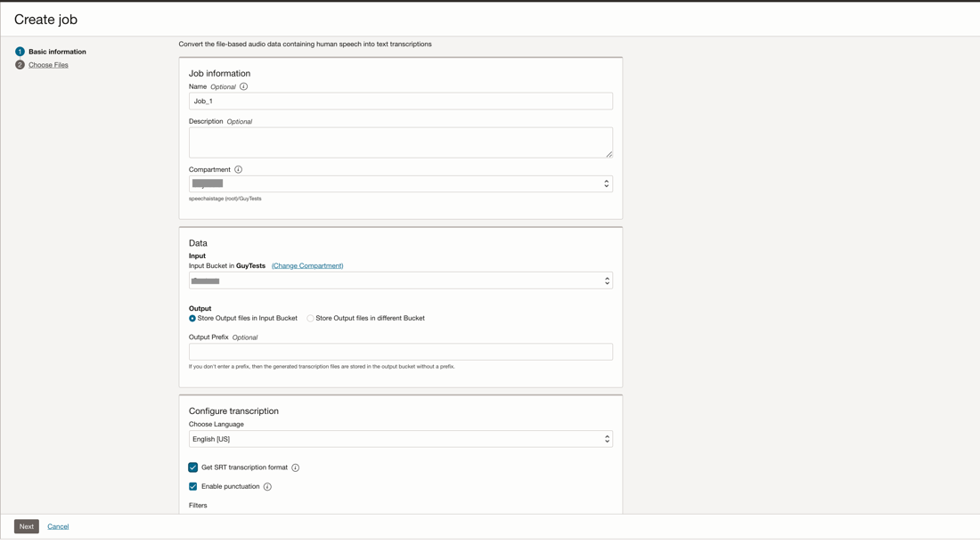The width and height of the screenshot is (980, 544).
Task: Expand the Choose Language dropdown
Action: coord(401,439)
